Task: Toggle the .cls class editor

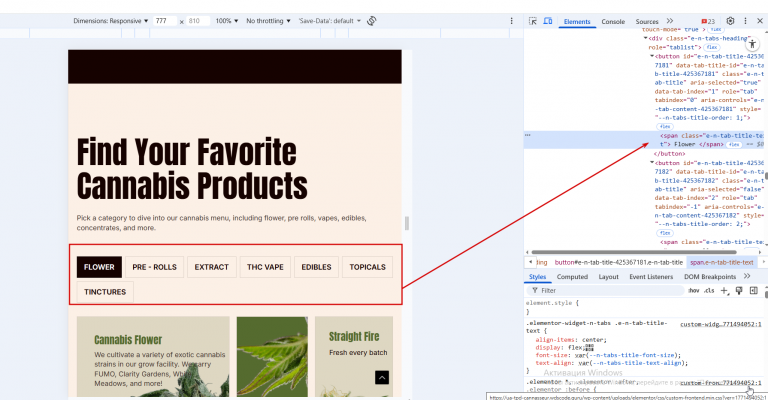Action: pos(709,290)
